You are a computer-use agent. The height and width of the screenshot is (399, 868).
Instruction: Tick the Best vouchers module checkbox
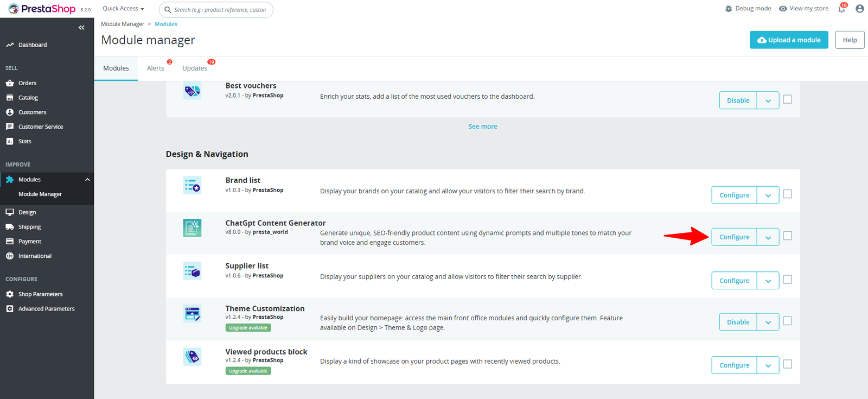(788, 99)
